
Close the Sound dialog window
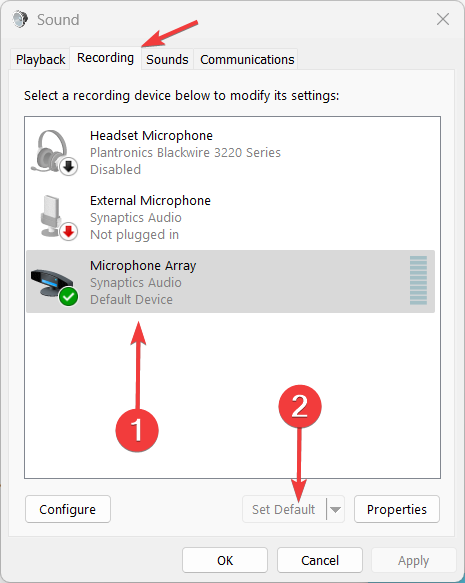[443, 19]
